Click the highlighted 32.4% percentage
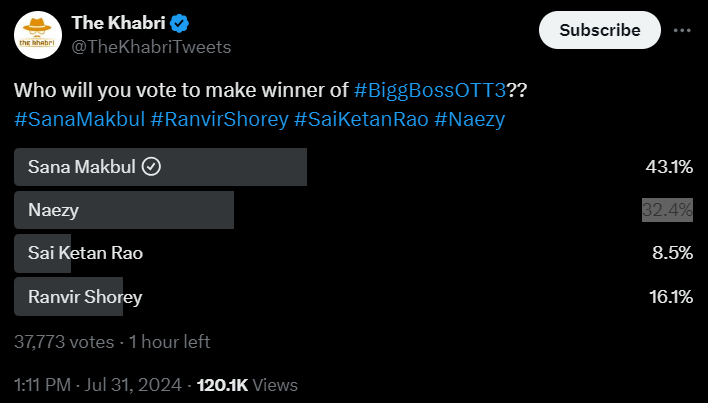This screenshot has width=708, height=403. pyautogui.click(x=667, y=210)
